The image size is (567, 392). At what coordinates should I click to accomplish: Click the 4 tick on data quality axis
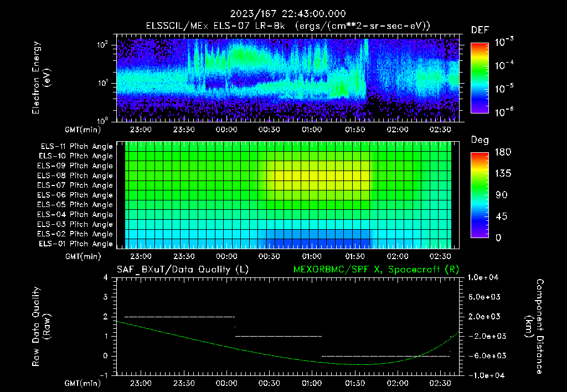106,277
